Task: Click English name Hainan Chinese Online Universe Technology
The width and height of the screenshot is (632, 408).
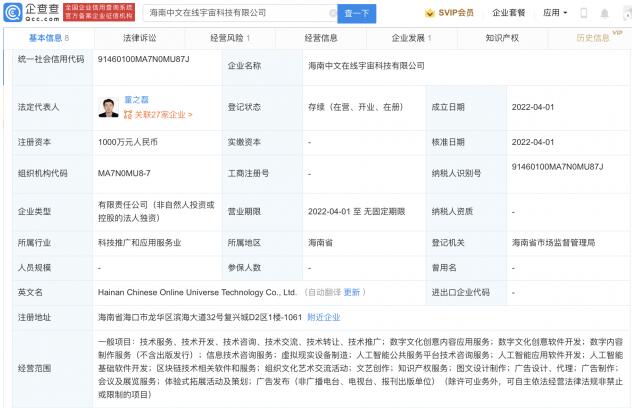Action: click(x=197, y=292)
